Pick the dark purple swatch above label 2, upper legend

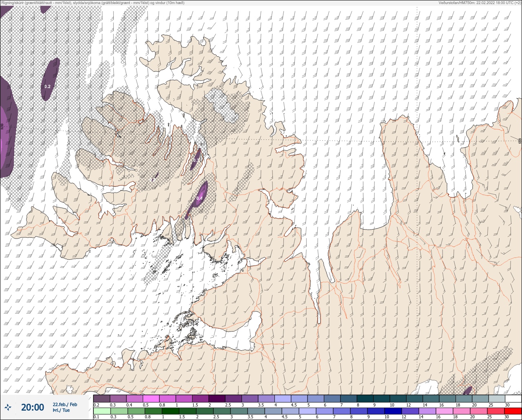217,398
